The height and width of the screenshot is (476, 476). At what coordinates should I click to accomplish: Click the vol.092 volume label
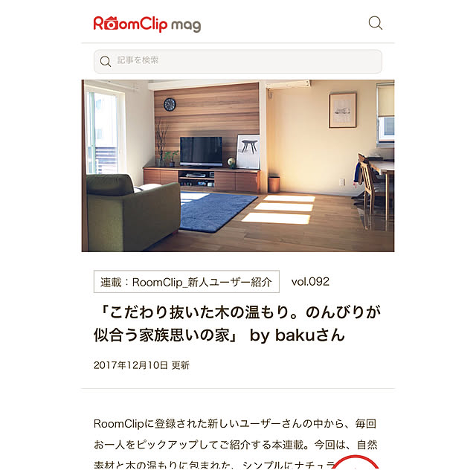[x=310, y=282]
